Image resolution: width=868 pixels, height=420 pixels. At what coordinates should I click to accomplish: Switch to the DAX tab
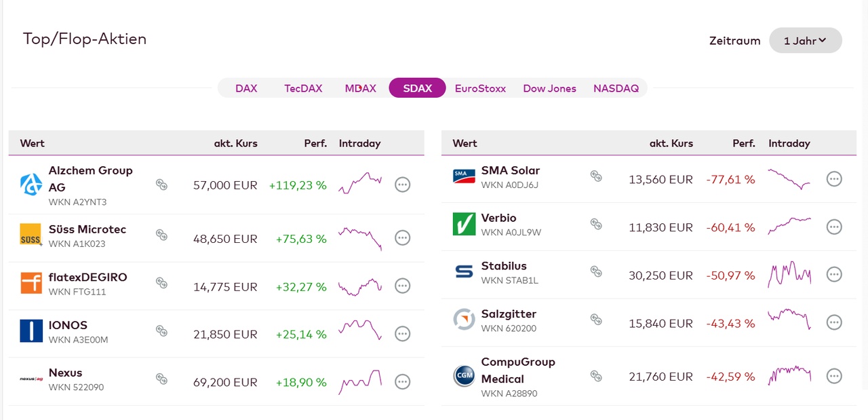click(x=246, y=88)
